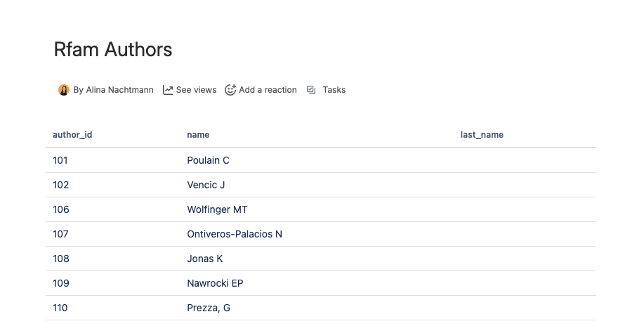Click Alina Nachtmann's author avatar
The height and width of the screenshot is (326, 644).
64,90
